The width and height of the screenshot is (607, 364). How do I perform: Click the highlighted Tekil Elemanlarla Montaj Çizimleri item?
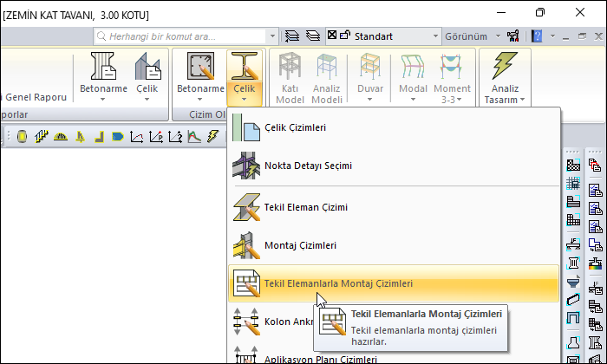(394, 283)
